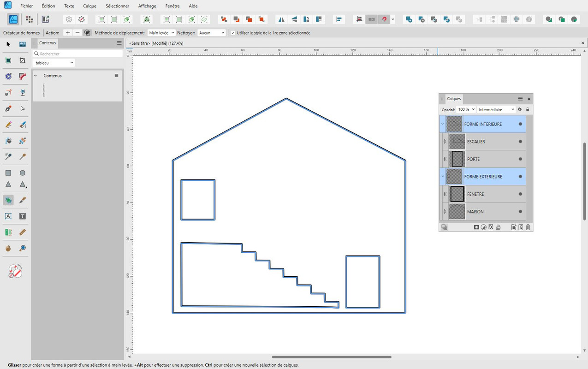
Task: Toggle visibility dot of FENETRE layer
Action: point(520,194)
